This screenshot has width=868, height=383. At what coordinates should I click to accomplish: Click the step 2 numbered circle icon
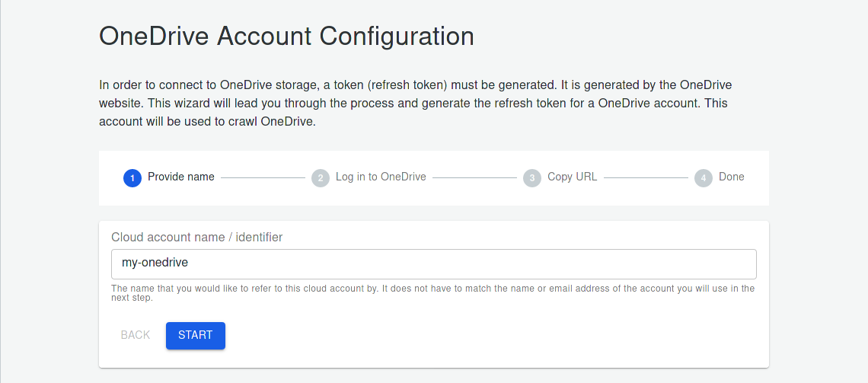[321, 178]
